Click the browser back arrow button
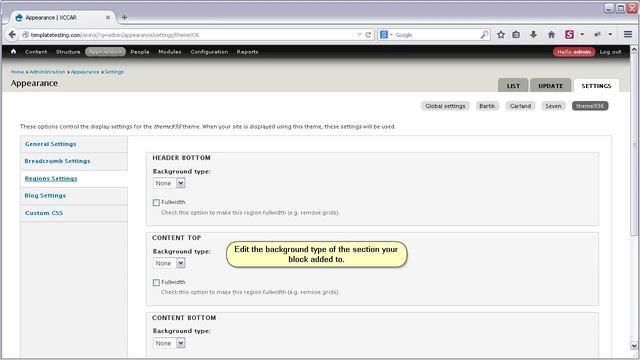Screen dimensions: 640x360 [x=12, y=35]
